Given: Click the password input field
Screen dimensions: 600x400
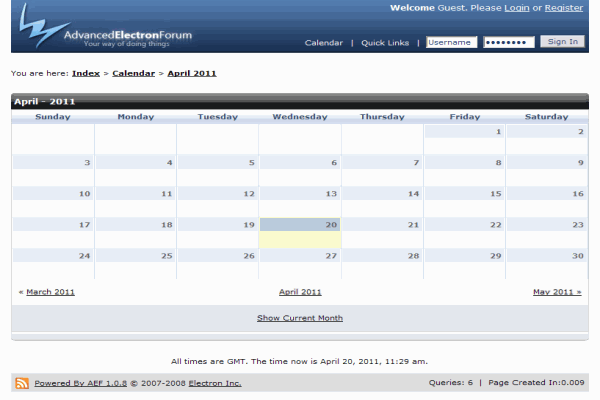Looking at the screenshot, I should (509, 42).
